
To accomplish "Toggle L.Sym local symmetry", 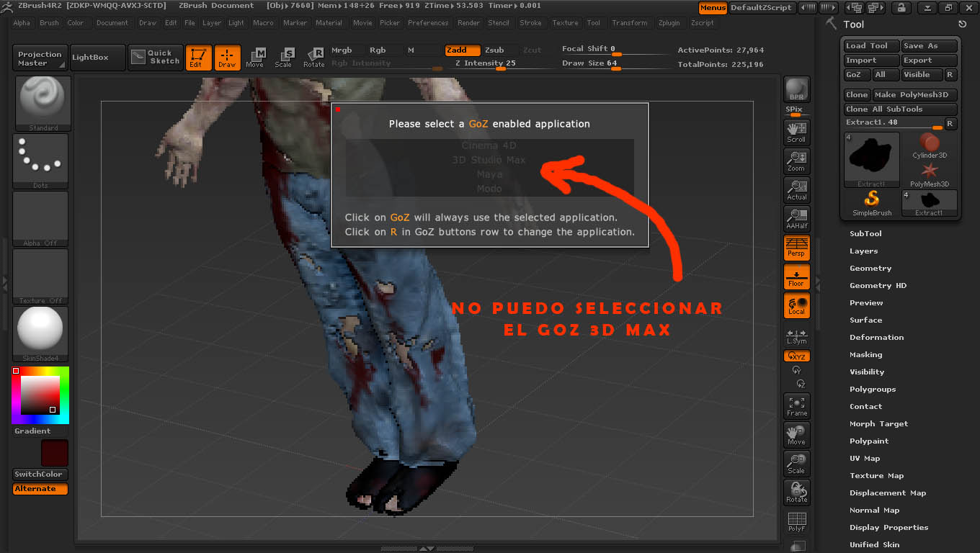I will pos(796,336).
